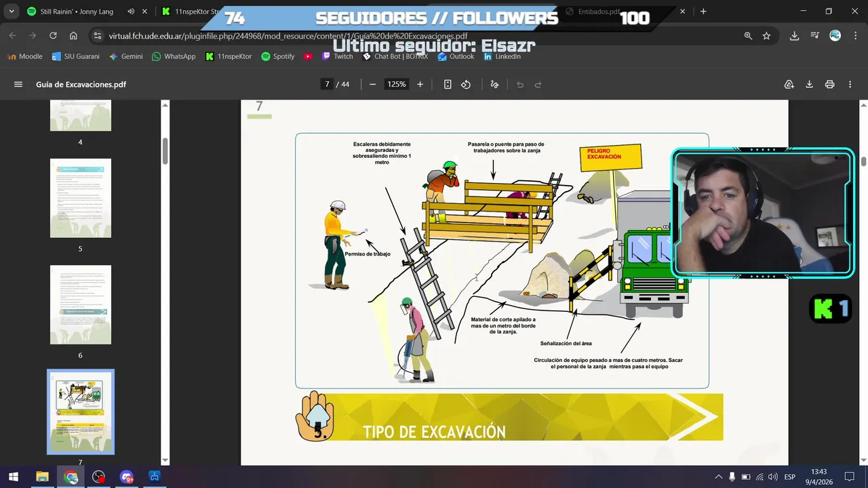Click the page number input field
Image resolution: width=868 pixels, height=488 pixels.
pyautogui.click(x=327, y=85)
